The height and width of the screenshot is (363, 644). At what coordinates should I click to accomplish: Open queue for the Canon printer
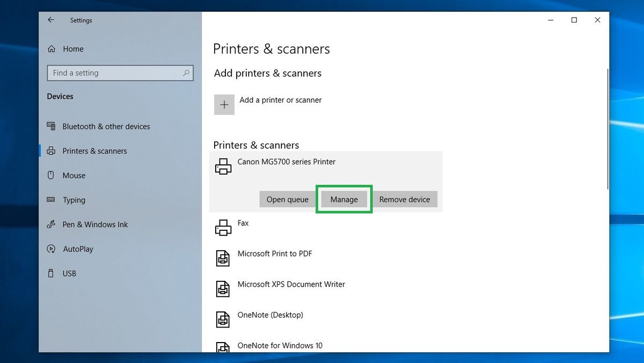pos(287,199)
